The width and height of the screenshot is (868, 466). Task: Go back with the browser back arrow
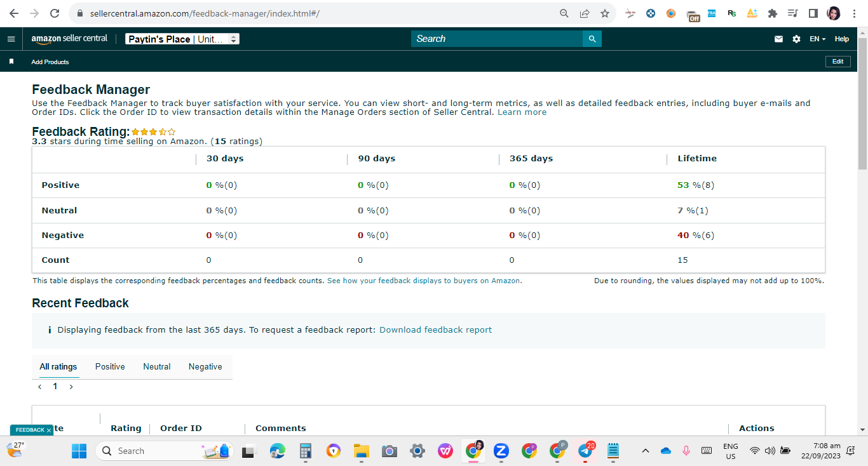tap(13, 13)
